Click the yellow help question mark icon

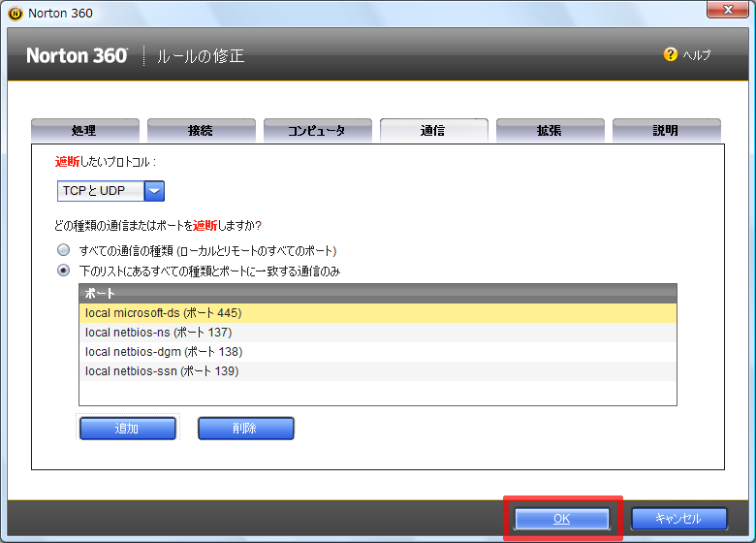coord(670,54)
